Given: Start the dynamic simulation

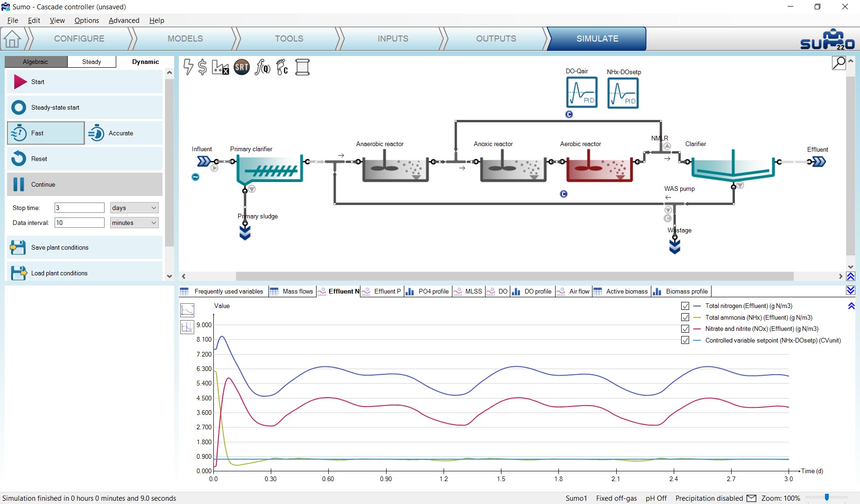Looking at the screenshot, I should 85,82.
